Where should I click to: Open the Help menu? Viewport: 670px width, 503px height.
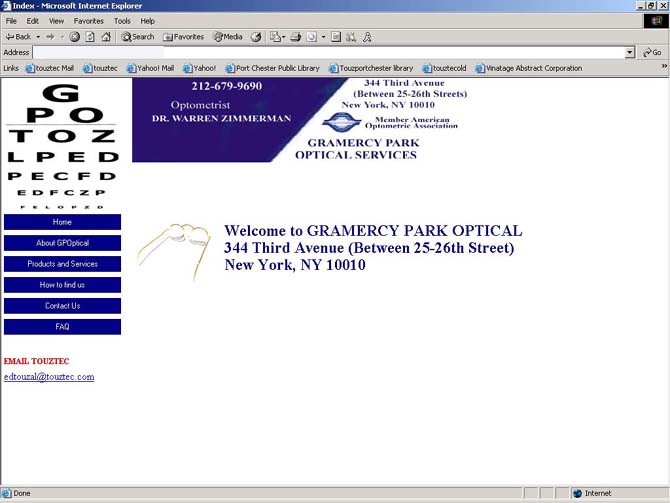click(147, 21)
